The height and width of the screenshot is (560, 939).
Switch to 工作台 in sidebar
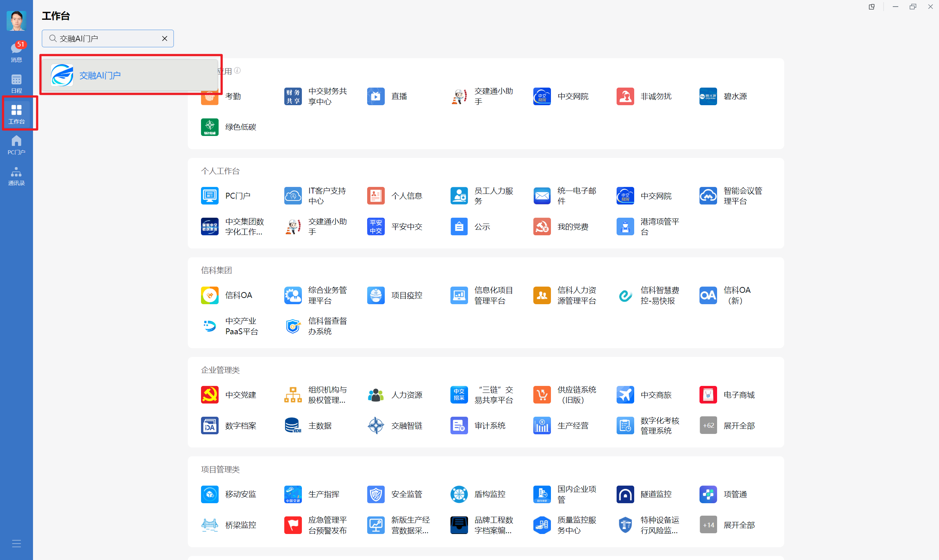click(x=16, y=114)
